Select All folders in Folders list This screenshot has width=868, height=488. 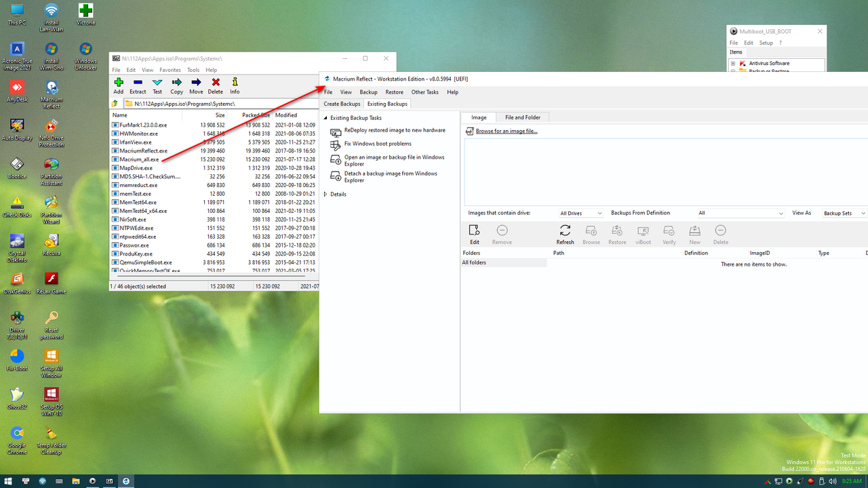504,263
